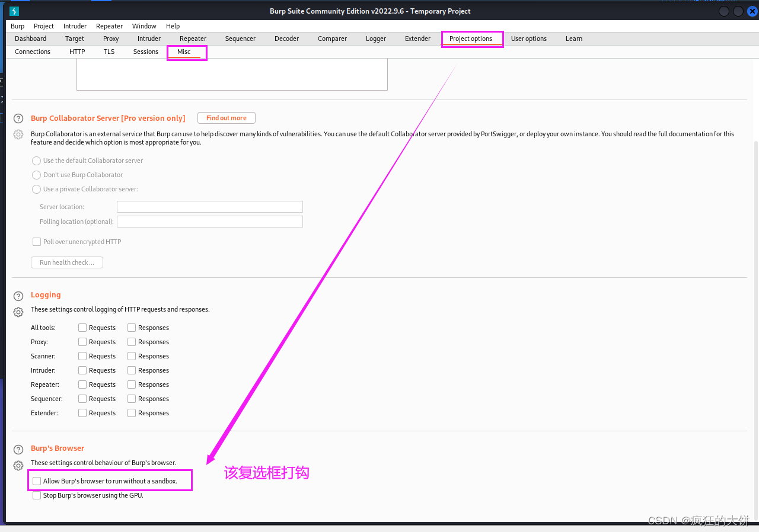The width and height of the screenshot is (759, 532).
Task: Open gear options for Logging section
Action: (18, 312)
